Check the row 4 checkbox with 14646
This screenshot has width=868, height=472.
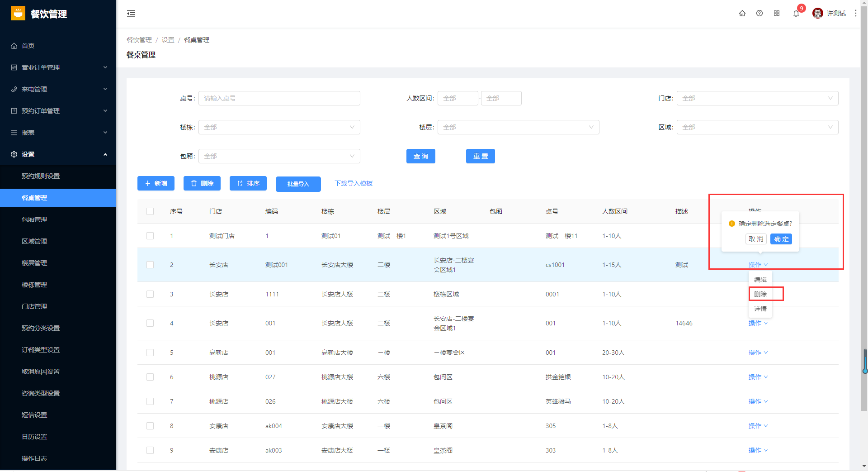[150, 323]
